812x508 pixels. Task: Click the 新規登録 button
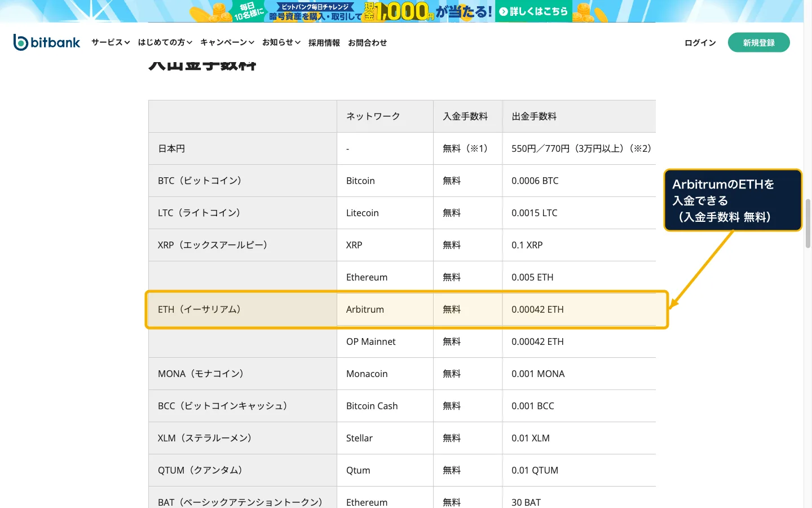[x=759, y=42]
